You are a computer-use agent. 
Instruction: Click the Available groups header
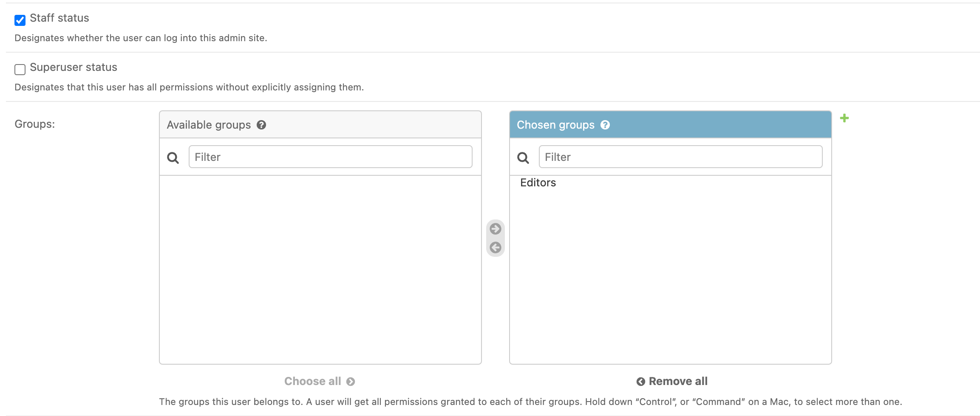209,124
